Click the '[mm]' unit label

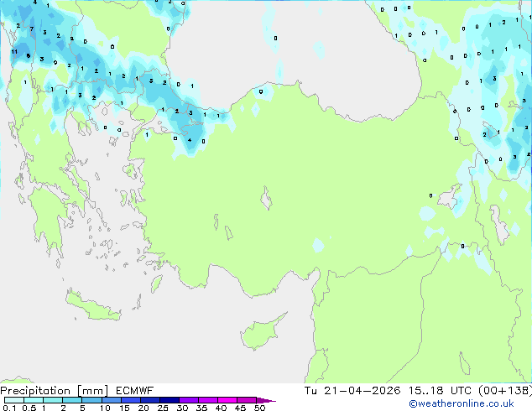[x=92, y=391]
